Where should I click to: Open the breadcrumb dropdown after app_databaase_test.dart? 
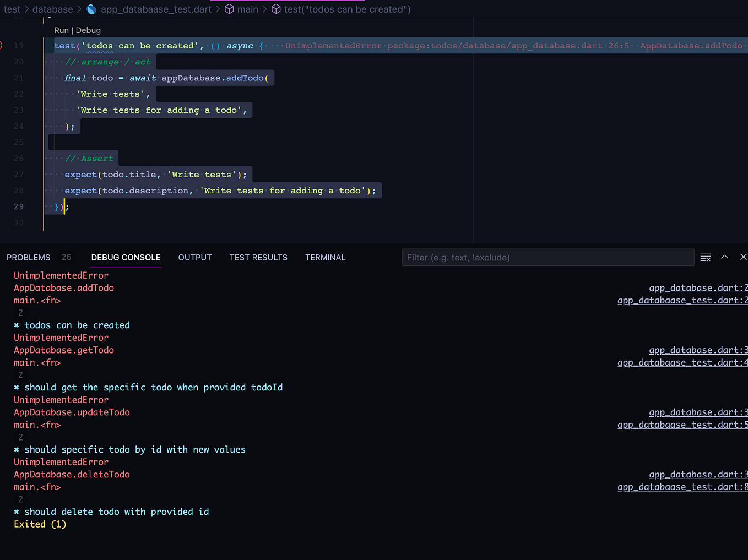218,9
